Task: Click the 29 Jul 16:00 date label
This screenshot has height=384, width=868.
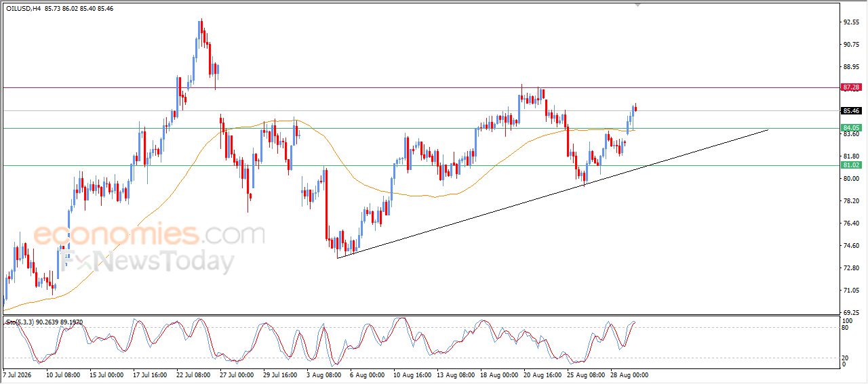Action: [x=280, y=374]
